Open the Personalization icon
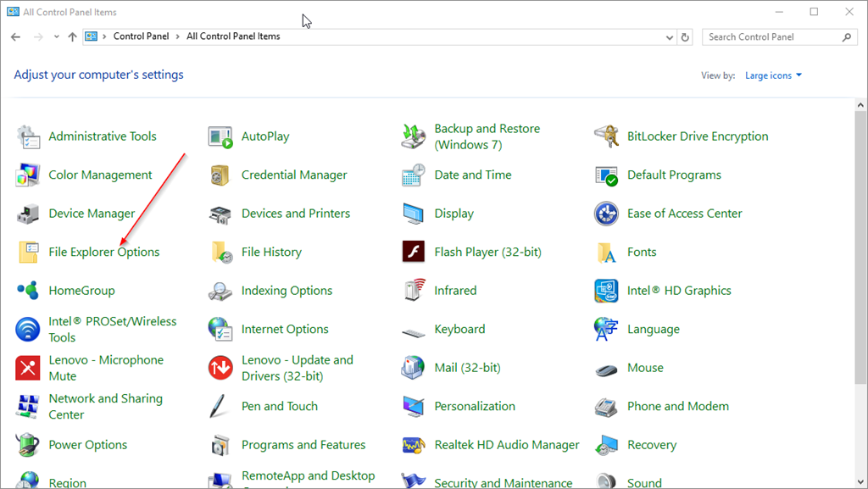This screenshot has width=868, height=489. tap(413, 407)
